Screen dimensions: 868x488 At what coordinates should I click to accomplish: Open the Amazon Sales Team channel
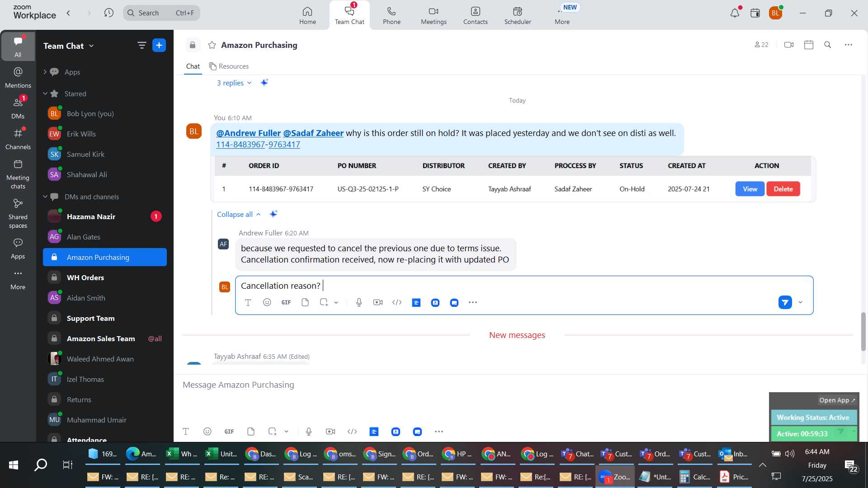point(105,338)
